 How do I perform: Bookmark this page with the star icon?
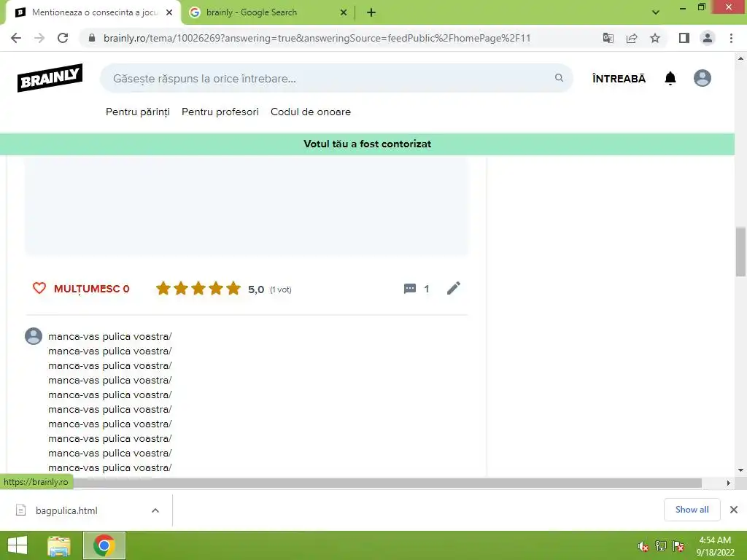(655, 38)
